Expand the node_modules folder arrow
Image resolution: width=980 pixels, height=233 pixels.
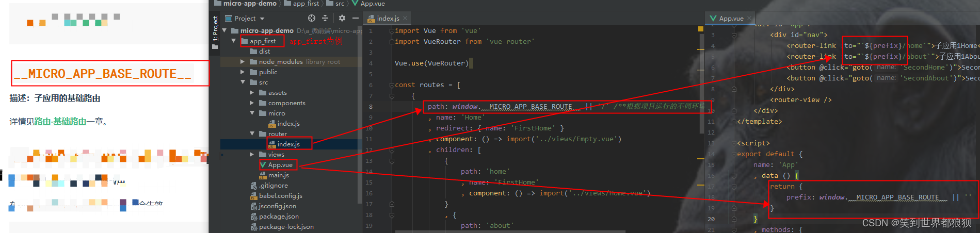[x=243, y=61]
